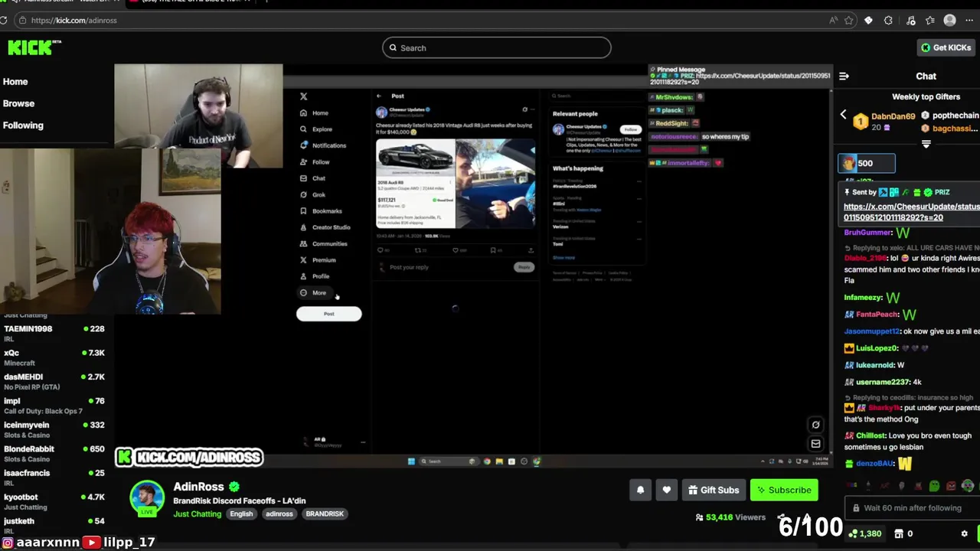980x551 pixels.
Task: Select the English tag
Action: (x=241, y=514)
